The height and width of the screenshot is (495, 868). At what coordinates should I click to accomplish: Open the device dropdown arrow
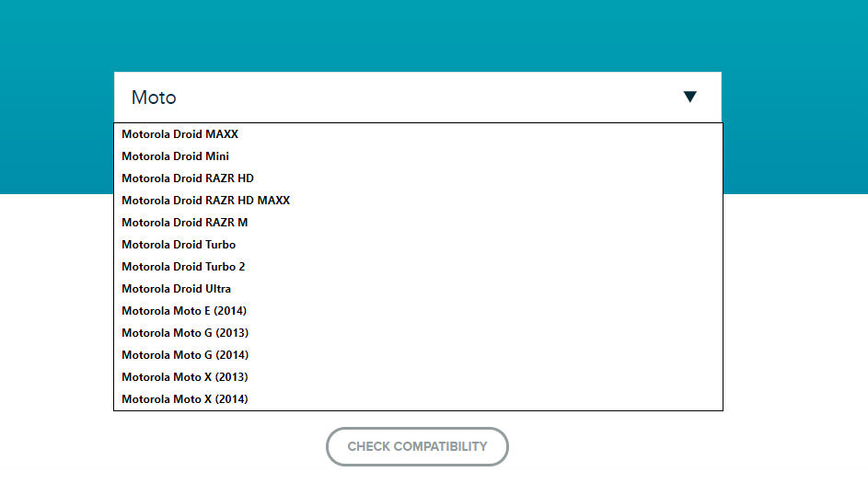pos(689,97)
